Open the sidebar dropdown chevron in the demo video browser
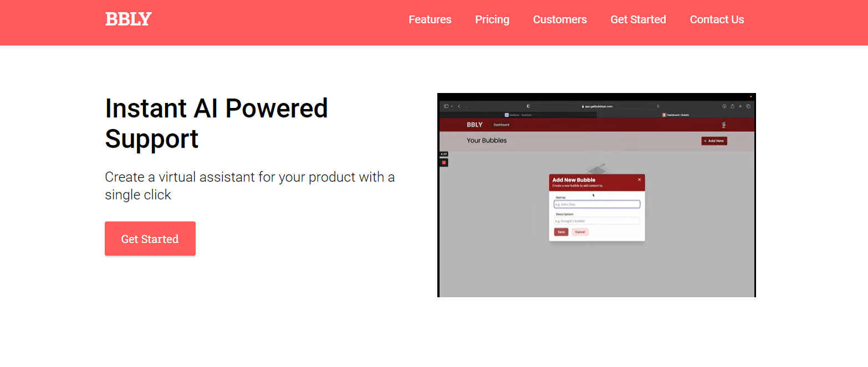 coord(452,106)
